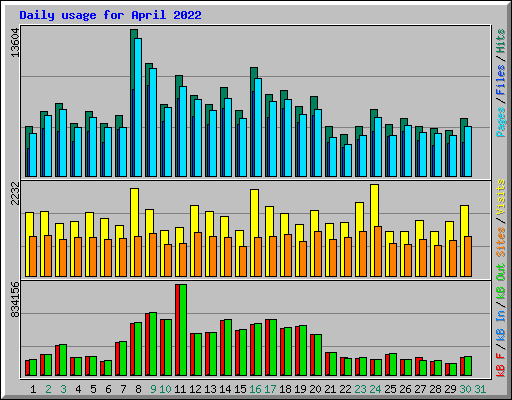Click the yellow visits bar for day 16

(x=254, y=213)
